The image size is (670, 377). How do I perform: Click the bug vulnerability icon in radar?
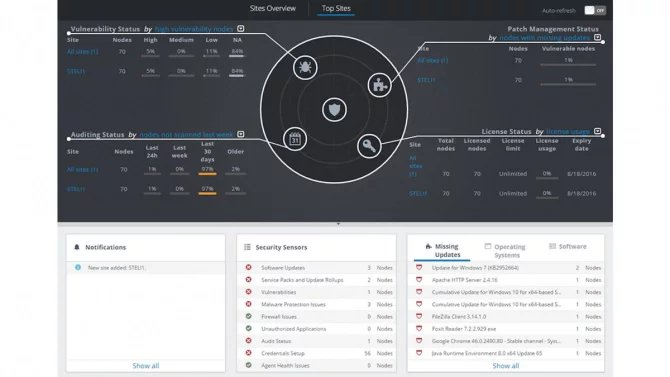coord(305,67)
